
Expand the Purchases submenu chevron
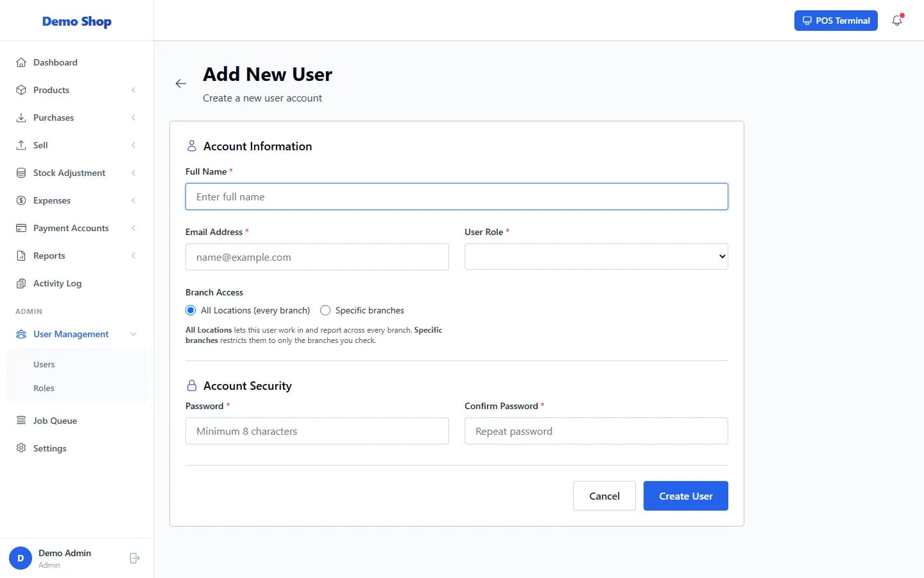(x=133, y=118)
